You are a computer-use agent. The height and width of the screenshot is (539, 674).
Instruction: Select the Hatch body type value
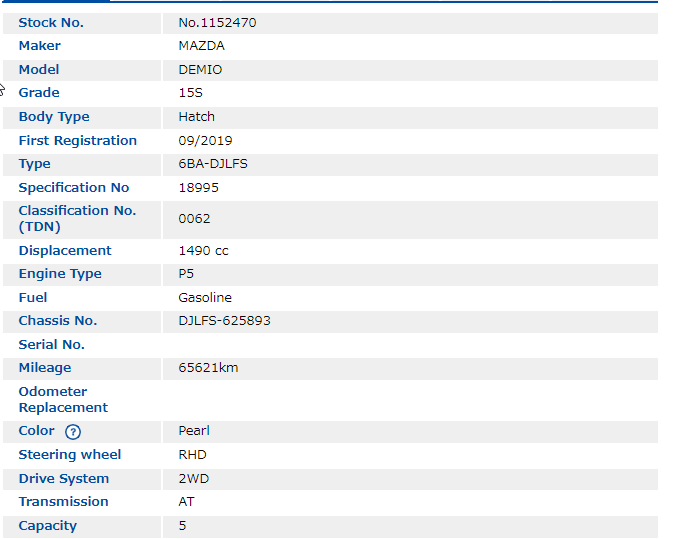click(196, 117)
